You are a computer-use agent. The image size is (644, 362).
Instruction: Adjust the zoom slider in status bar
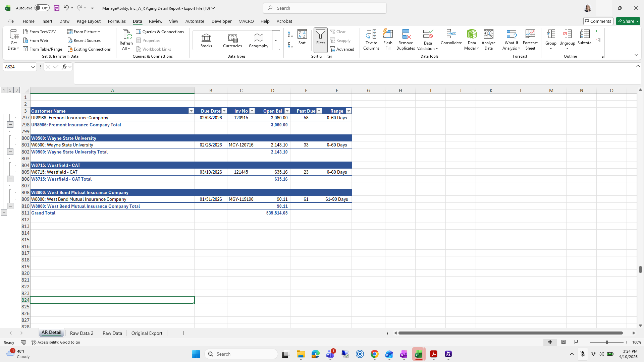(x=606, y=342)
